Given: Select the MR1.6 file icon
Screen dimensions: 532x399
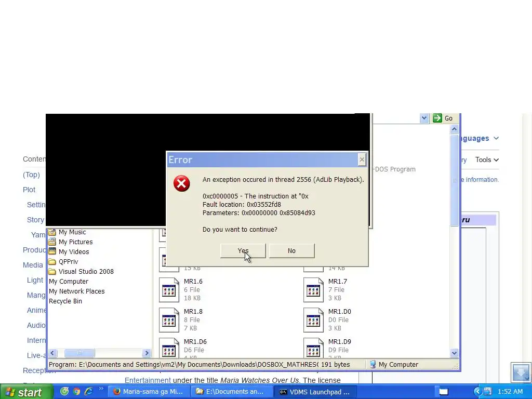Looking at the screenshot, I should pyautogui.click(x=169, y=290).
